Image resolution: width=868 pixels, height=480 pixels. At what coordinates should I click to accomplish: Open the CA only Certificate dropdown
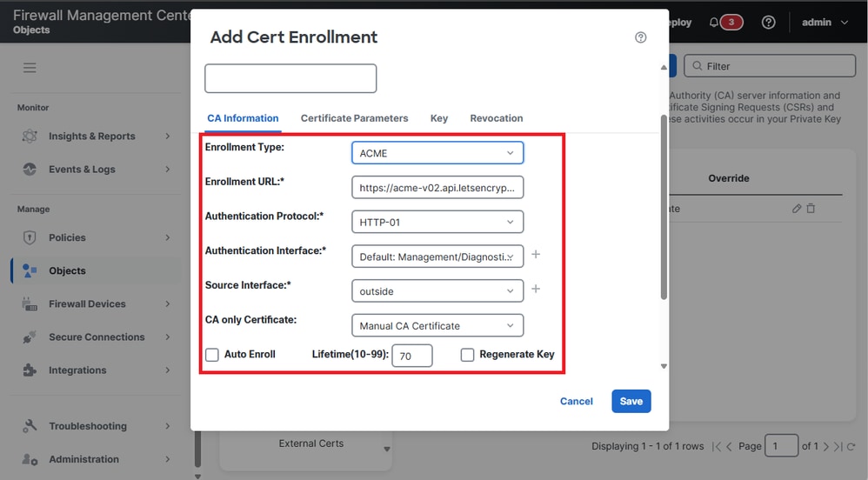437,326
